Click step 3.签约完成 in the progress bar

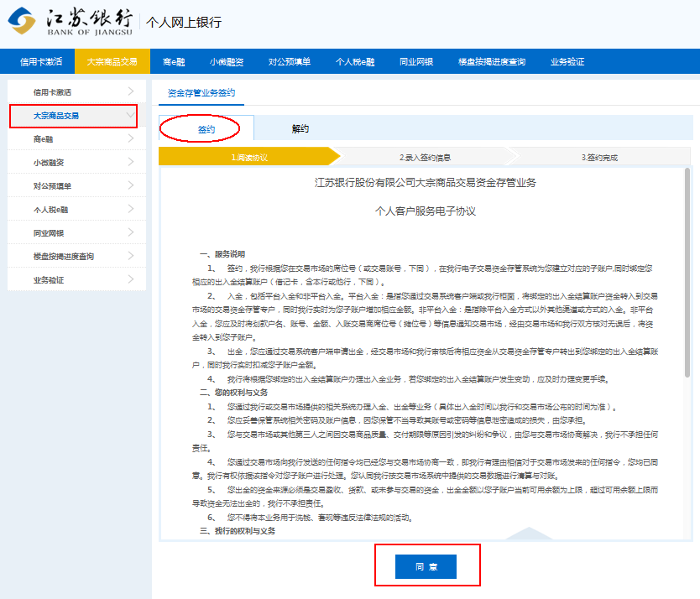pos(599,157)
